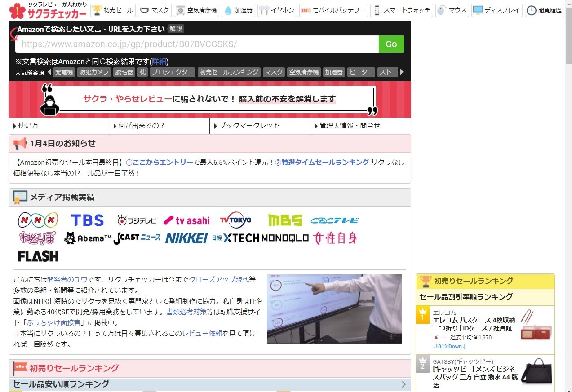Open the マスク category shortcut
Image resolution: width=572 pixels, height=392 pixels.
[154, 10]
